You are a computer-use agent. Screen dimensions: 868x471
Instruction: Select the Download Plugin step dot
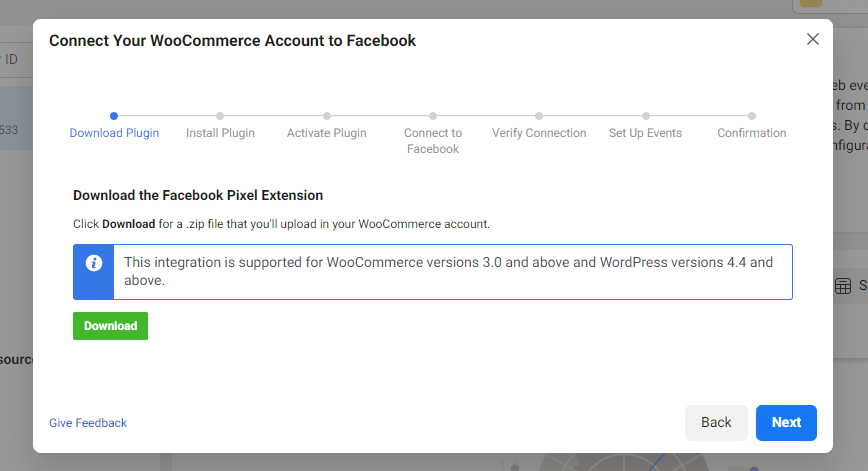pyautogui.click(x=114, y=116)
